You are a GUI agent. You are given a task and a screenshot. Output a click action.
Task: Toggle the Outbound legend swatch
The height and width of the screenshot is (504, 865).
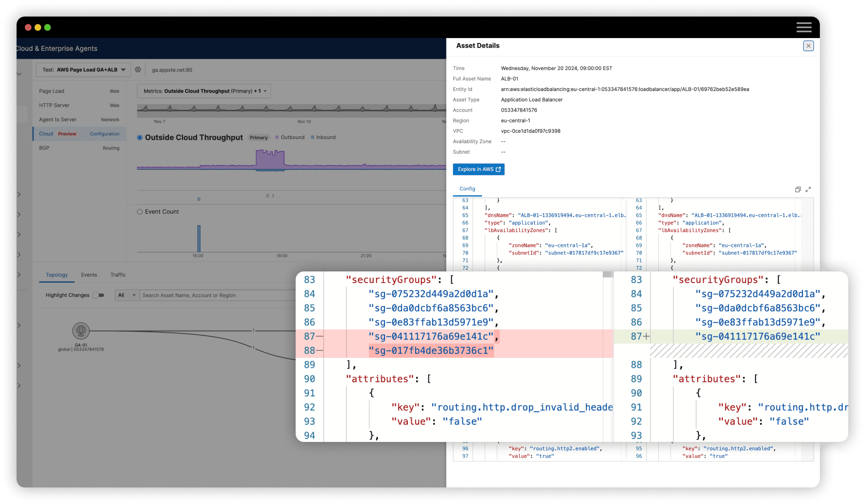coord(277,137)
